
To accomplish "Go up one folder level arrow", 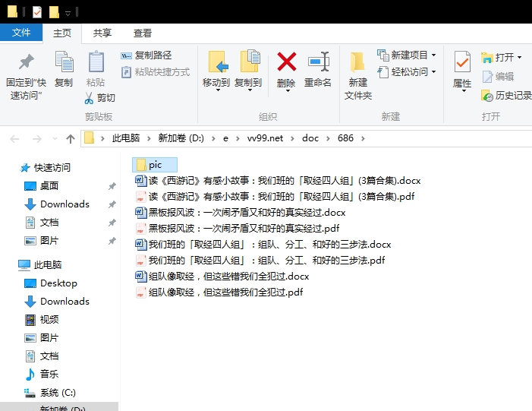I will 71,138.
